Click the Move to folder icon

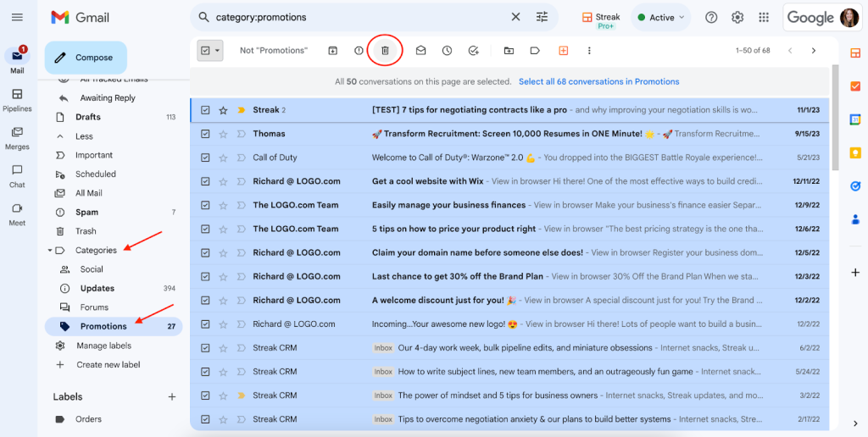pos(509,50)
